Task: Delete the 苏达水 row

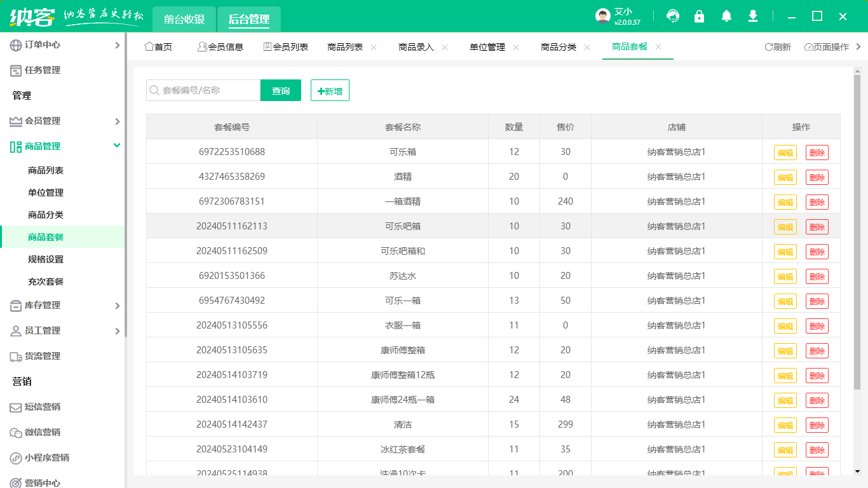Action: [817, 276]
